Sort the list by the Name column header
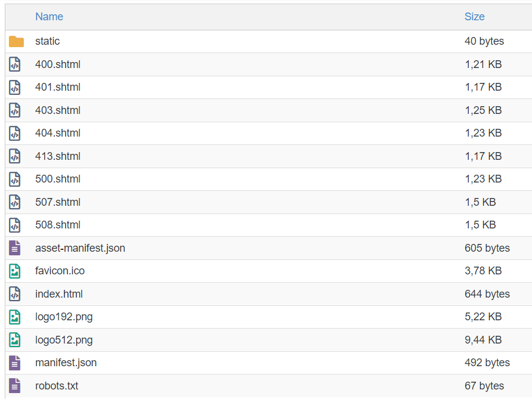532x399 pixels. (x=49, y=17)
